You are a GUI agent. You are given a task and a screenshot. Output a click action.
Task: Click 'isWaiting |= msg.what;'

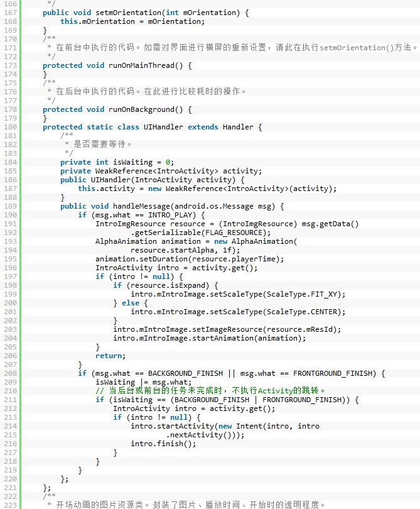tap(143, 382)
